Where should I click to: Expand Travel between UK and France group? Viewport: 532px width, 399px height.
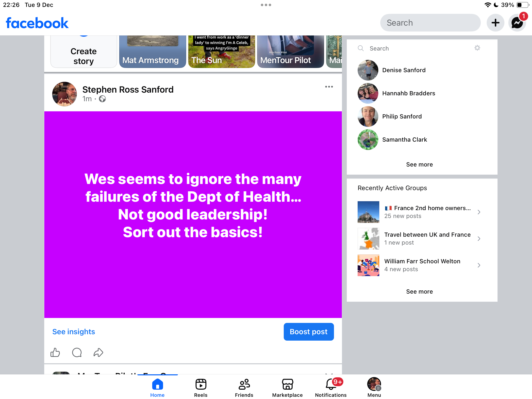[x=479, y=239]
